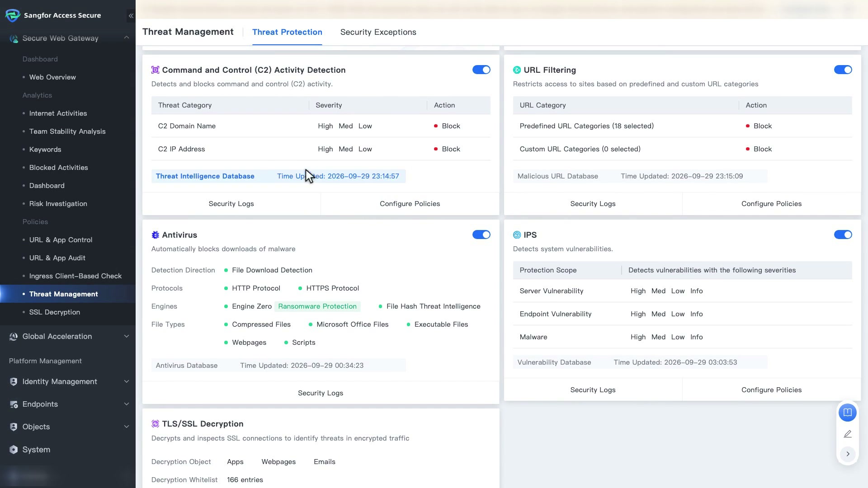The height and width of the screenshot is (488, 868).
Task: Toggle the IPS switch
Action: [x=843, y=235]
